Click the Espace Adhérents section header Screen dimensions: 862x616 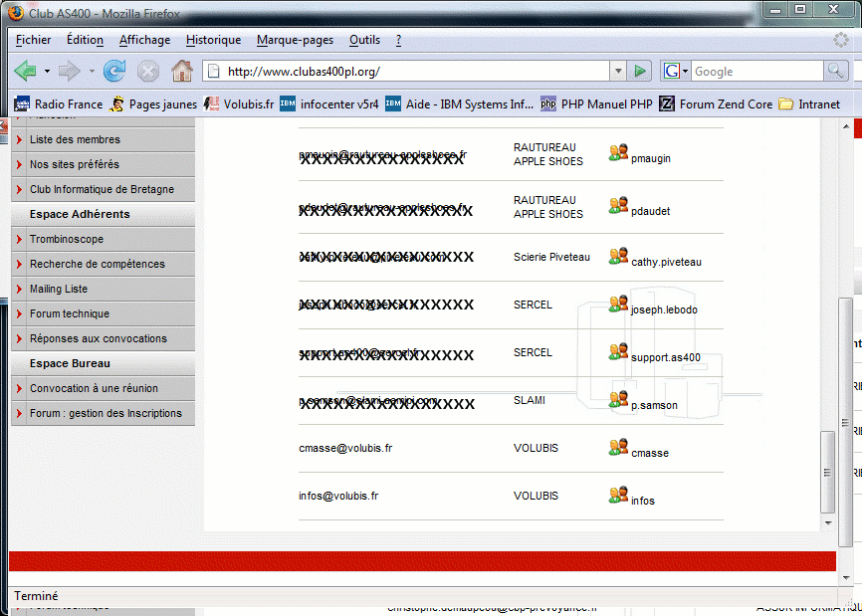coord(80,214)
